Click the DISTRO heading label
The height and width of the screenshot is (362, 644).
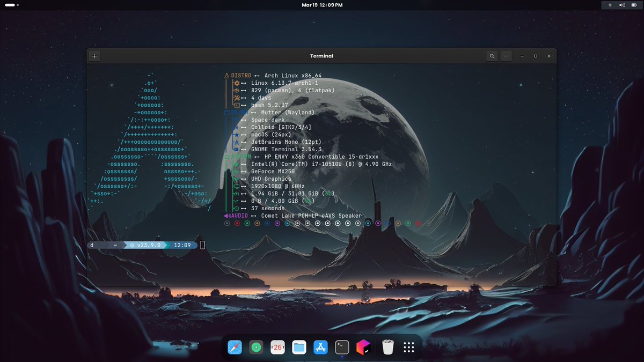click(x=241, y=76)
